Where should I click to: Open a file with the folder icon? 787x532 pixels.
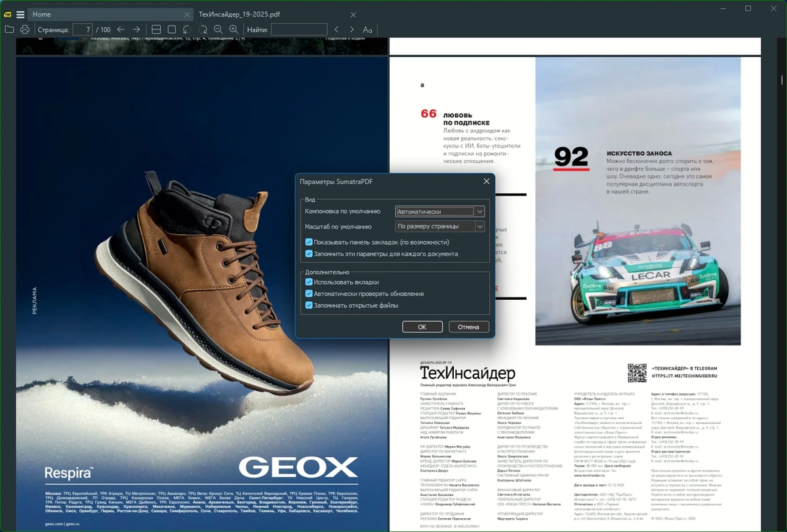pyautogui.click(x=9, y=30)
